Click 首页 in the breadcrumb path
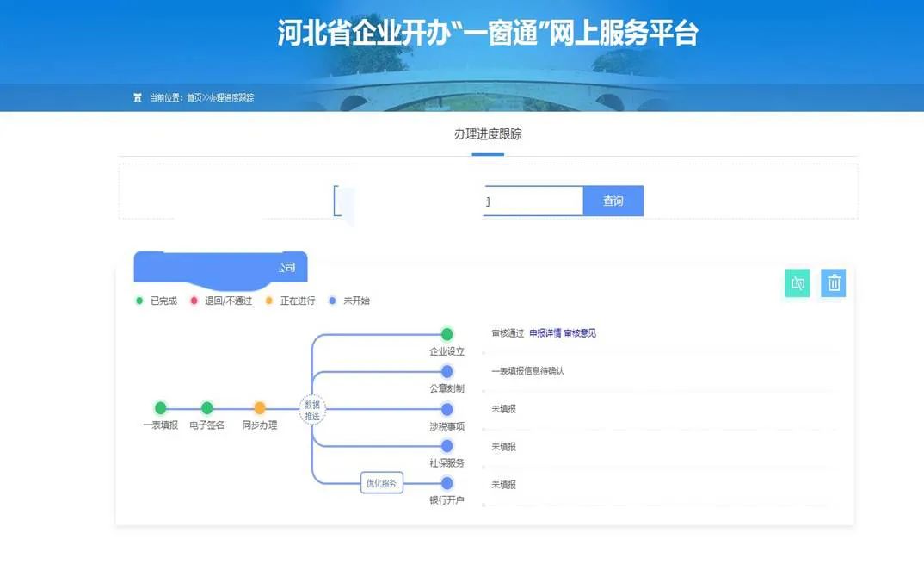924x564 pixels. (194, 98)
